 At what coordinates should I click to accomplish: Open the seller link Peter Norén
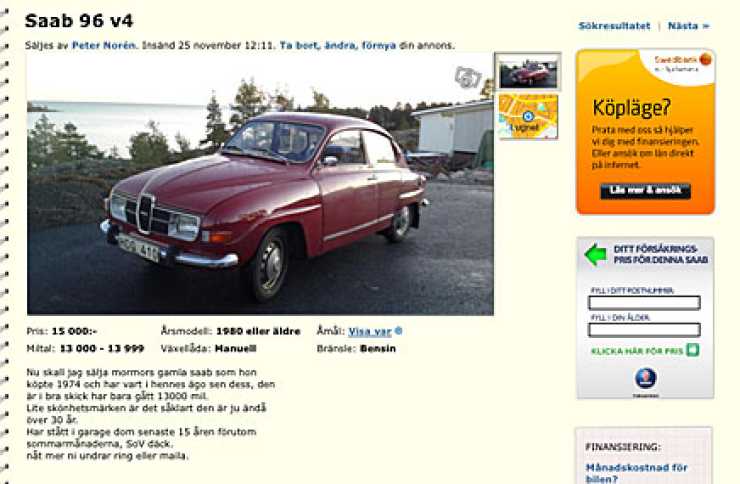pyautogui.click(x=104, y=46)
